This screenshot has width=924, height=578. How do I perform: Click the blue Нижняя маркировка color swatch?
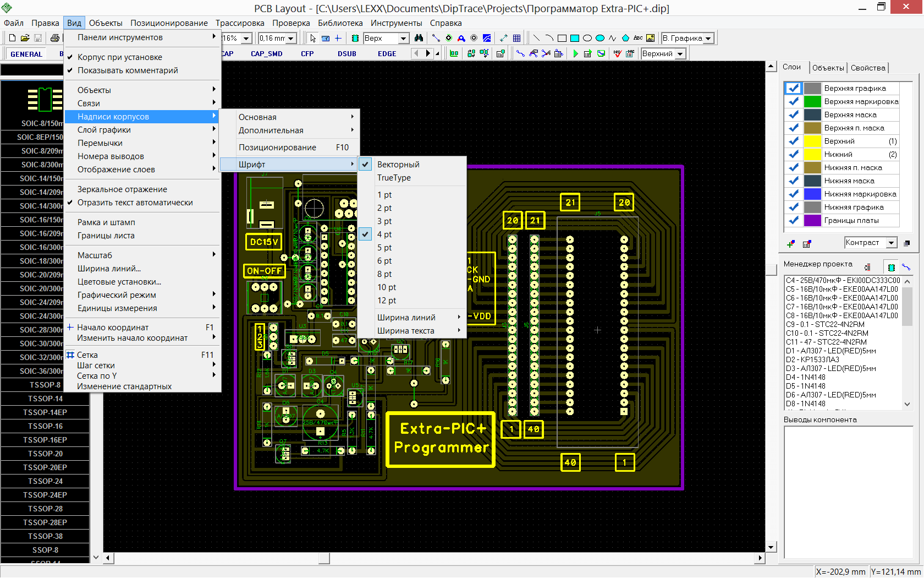click(x=812, y=194)
